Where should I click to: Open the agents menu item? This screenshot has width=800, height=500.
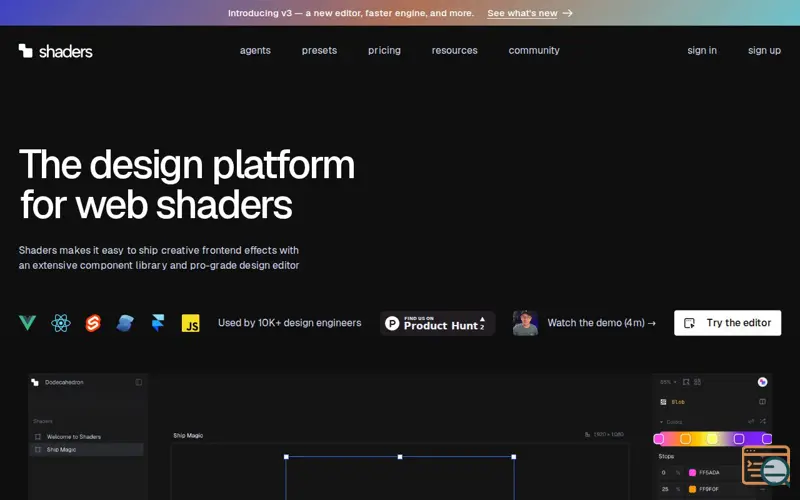pyautogui.click(x=255, y=51)
